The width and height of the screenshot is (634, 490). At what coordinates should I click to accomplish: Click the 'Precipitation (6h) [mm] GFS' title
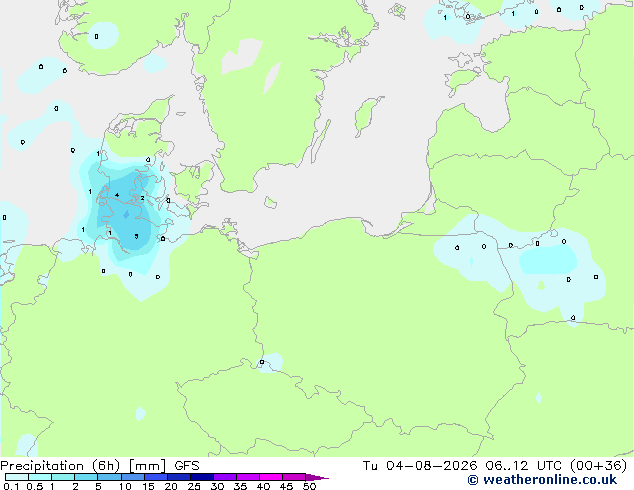[x=100, y=466]
